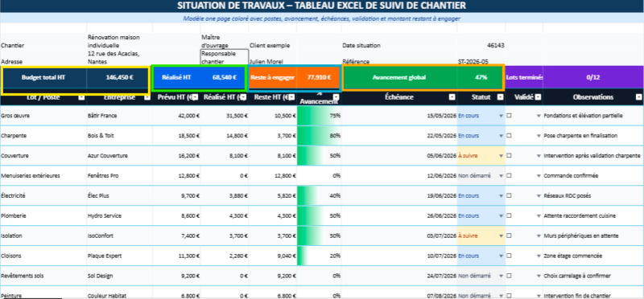Open the Reste HT column filter
644x299 pixels.
(x=292, y=97)
